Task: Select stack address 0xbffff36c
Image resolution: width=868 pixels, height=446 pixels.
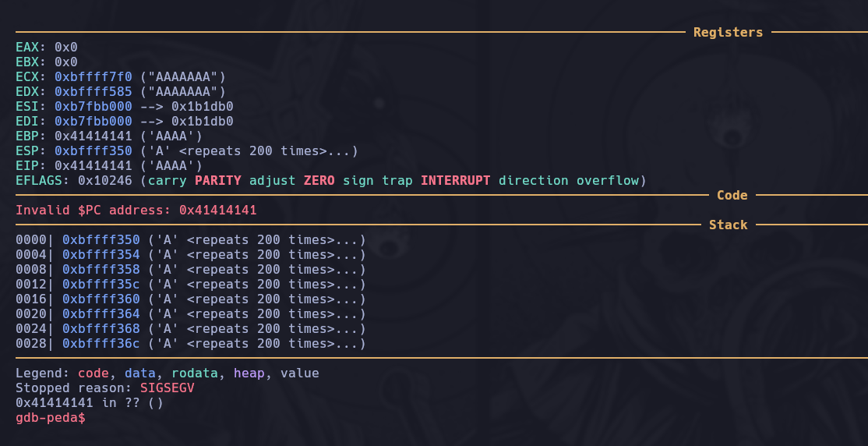Action: click(x=101, y=343)
